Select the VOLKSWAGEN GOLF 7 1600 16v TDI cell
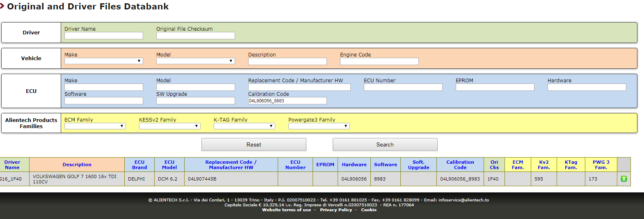Viewport: 644px width, 219px height. point(77,179)
